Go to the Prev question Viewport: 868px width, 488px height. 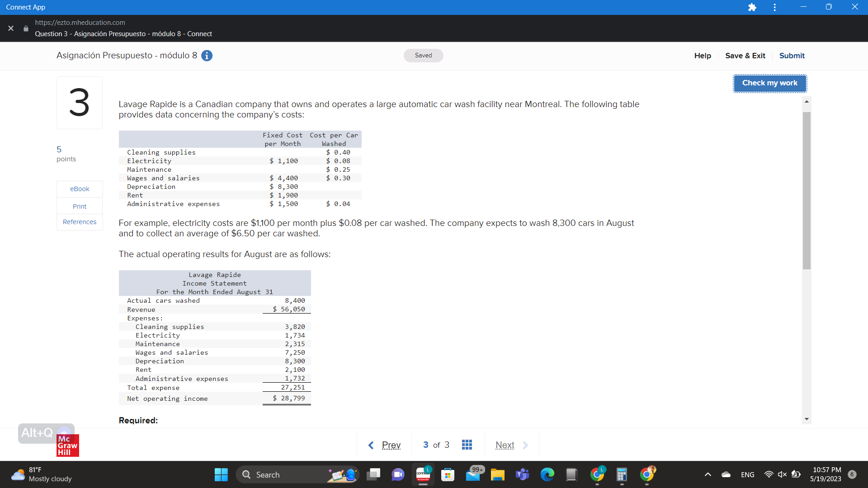click(x=385, y=445)
